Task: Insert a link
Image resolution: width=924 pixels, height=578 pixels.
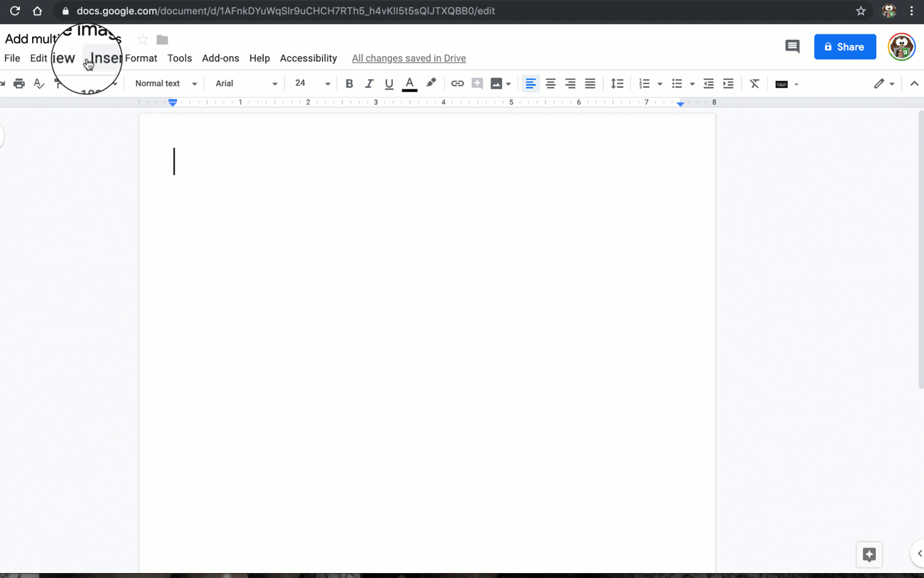Action: point(457,83)
